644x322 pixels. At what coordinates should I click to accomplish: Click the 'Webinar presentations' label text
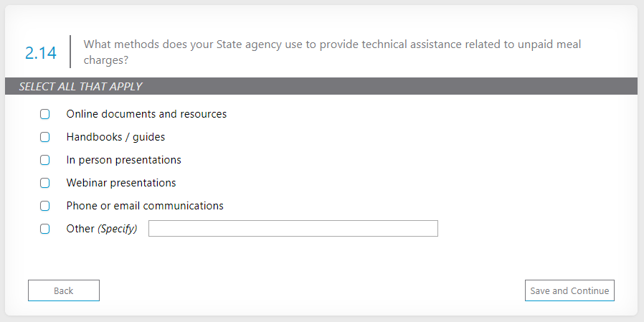coord(121,183)
